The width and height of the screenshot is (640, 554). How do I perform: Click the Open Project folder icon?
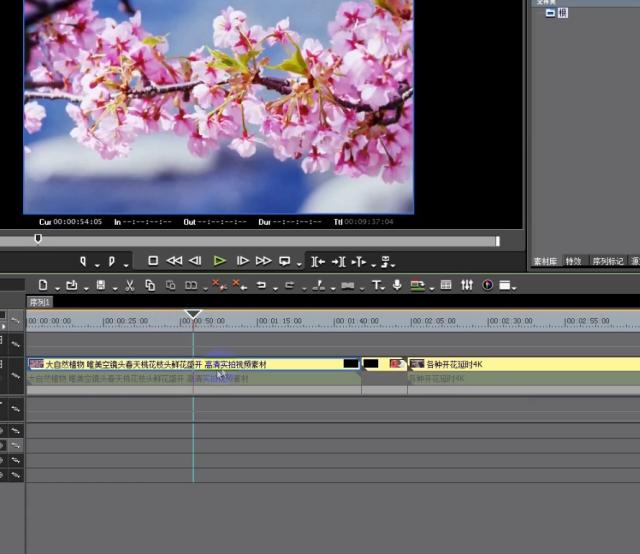click(72, 285)
